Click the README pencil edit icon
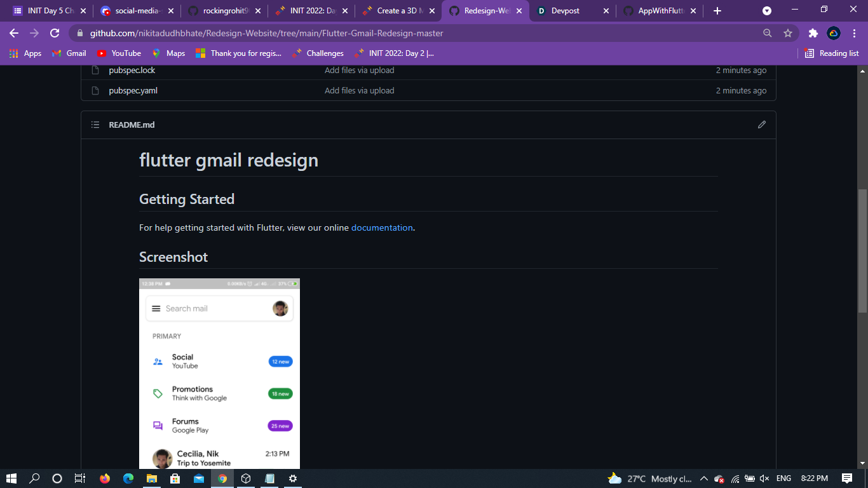 click(761, 125)
